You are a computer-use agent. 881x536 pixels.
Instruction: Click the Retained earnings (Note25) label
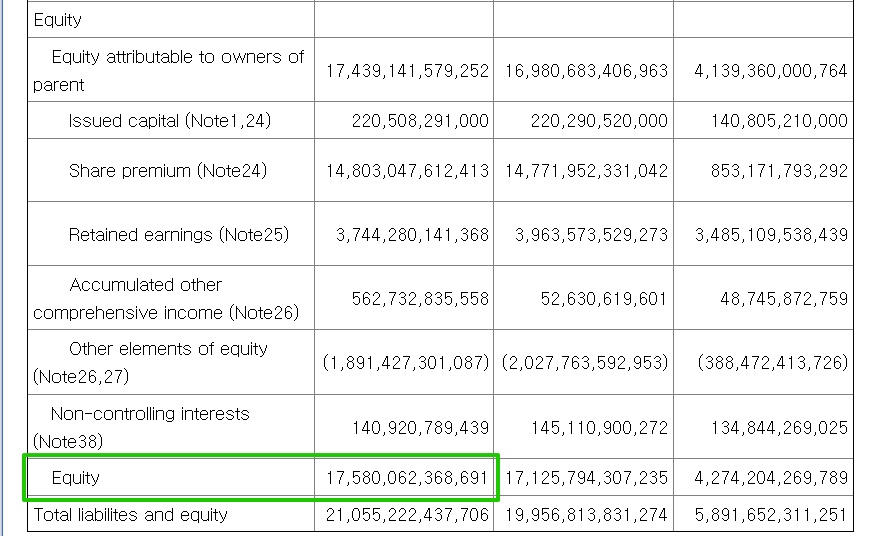pyautogui.click(x=178, y=235)
